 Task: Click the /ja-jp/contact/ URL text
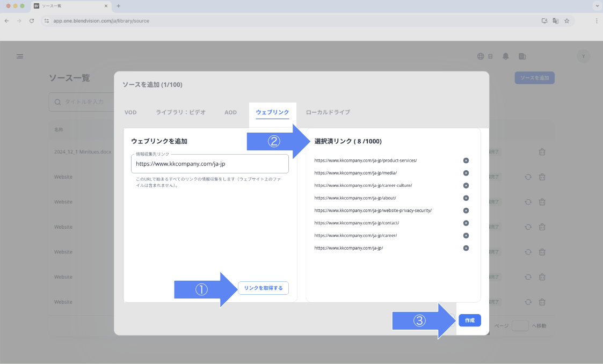[x=357, y=223]
